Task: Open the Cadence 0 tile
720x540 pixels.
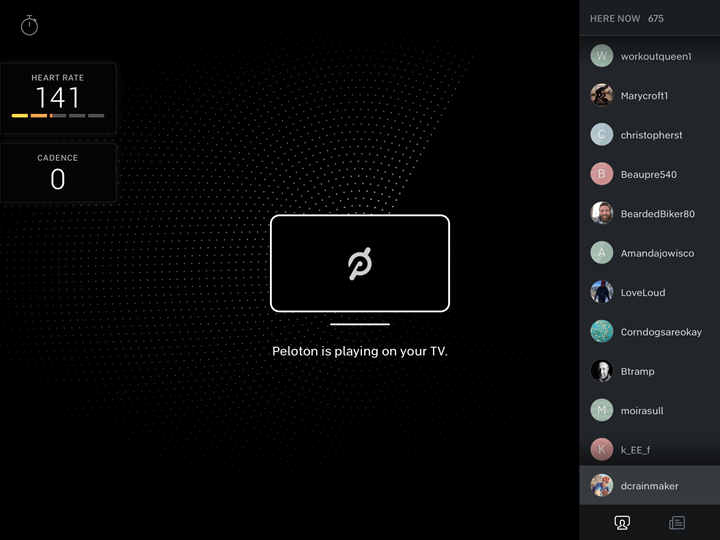Action: pyautogui.click(x=58, y=173)
